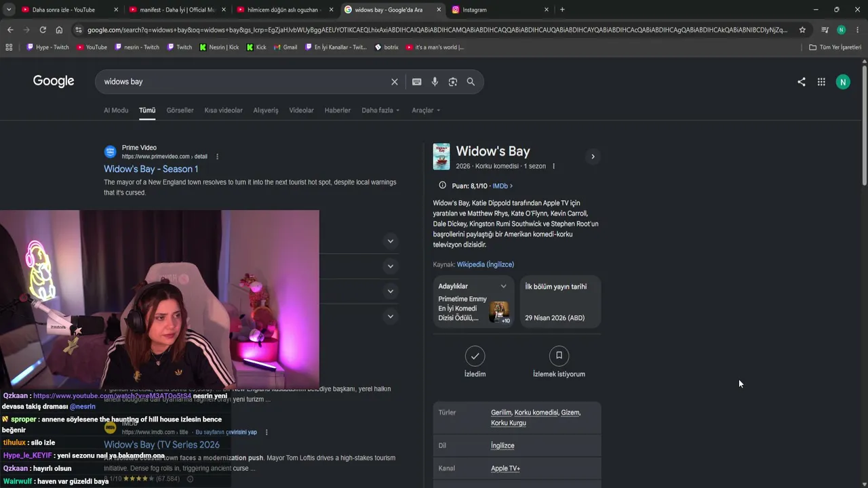Open the Araçlar tools dropdown
Viewport: 868px width, 488px height.
point(426,110)
